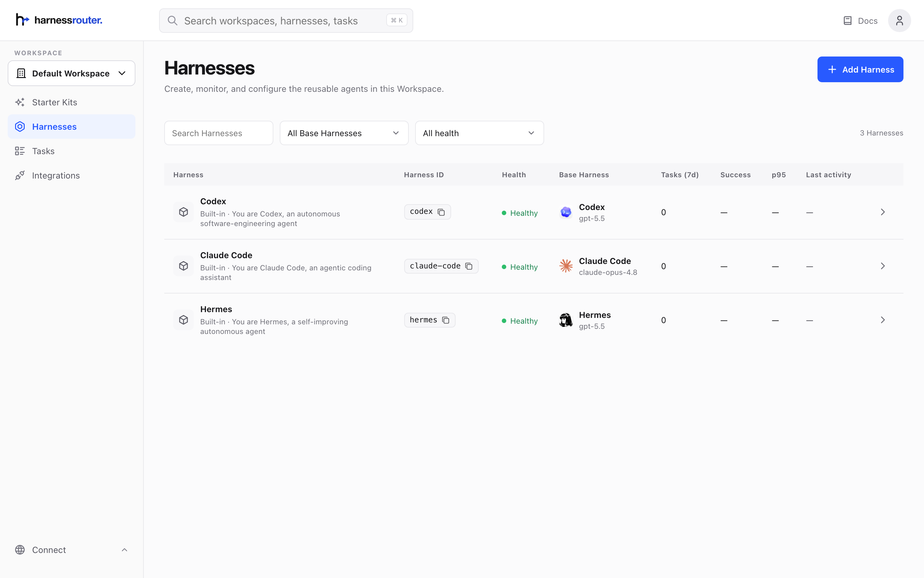This screenshot has height=578, width=924.
Task: Open the All health filter dropdown
Action: click(x=479, y=133)
